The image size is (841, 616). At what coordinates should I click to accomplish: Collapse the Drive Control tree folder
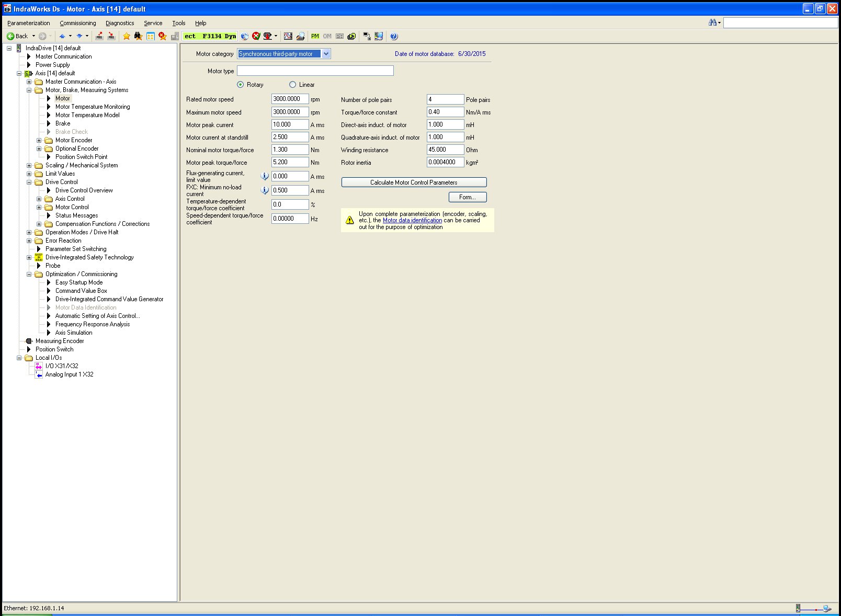[29, 182]
